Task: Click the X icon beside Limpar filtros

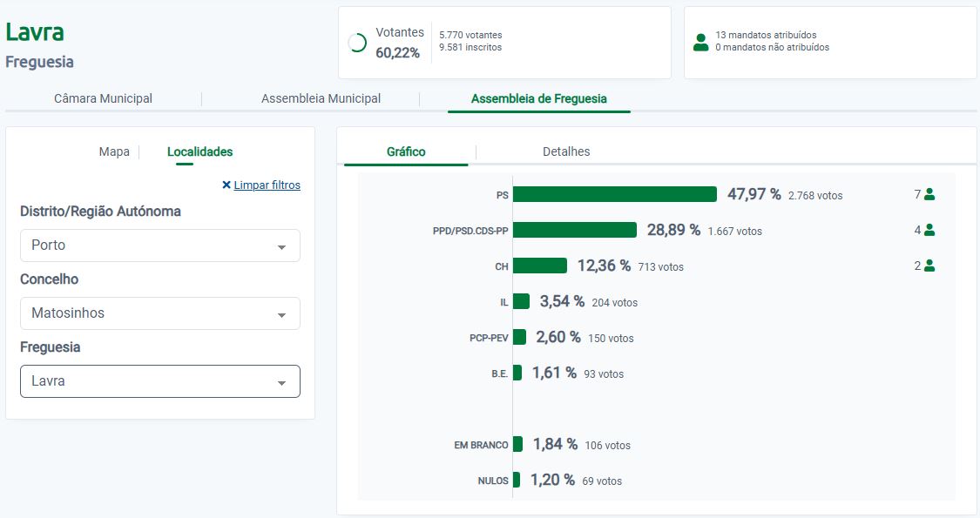Action: click(226, 185)
